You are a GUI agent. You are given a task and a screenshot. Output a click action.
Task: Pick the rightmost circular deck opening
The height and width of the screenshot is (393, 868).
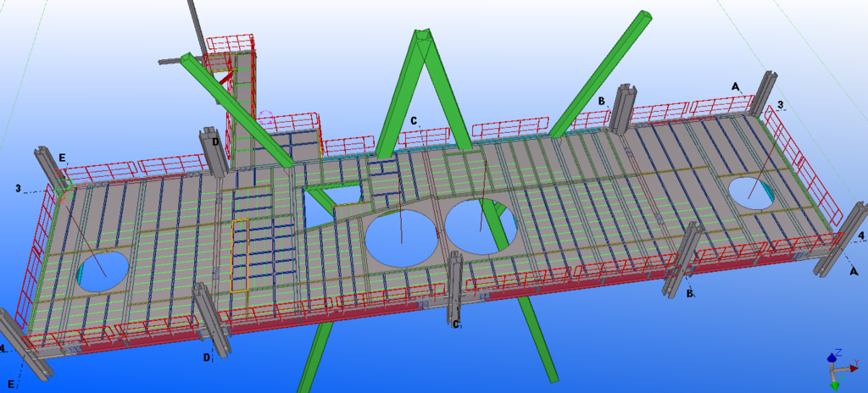click(x=751, y=191)
